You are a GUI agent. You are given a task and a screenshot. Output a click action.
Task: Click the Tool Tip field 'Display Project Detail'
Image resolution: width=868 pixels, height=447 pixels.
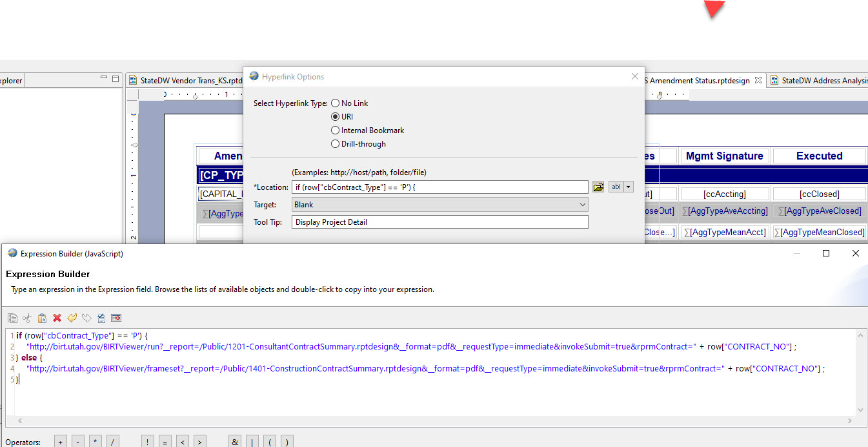point(439,222)
